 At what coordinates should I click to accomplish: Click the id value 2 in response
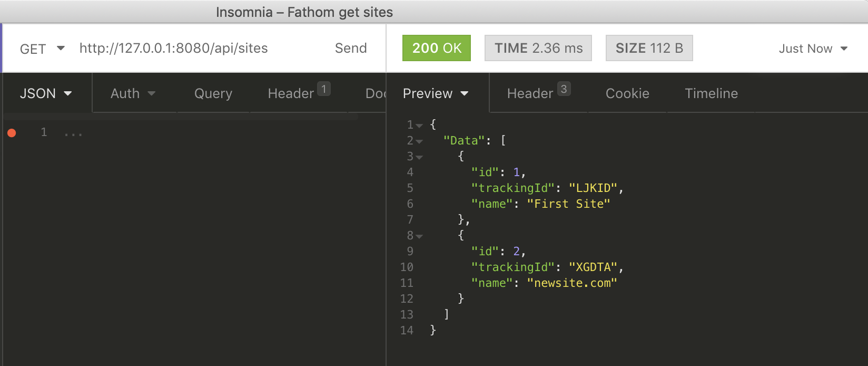pyautogui.click(x=516, y=251)
